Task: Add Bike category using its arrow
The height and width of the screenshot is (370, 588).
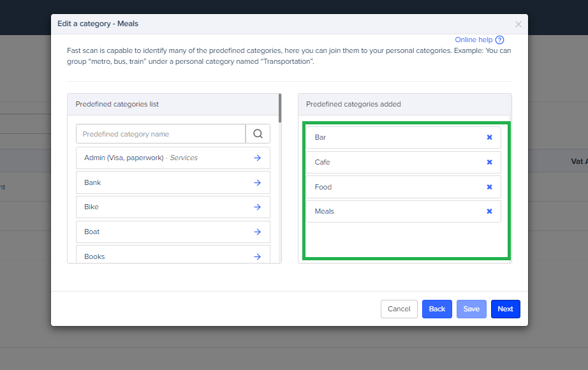Action: 257,207
